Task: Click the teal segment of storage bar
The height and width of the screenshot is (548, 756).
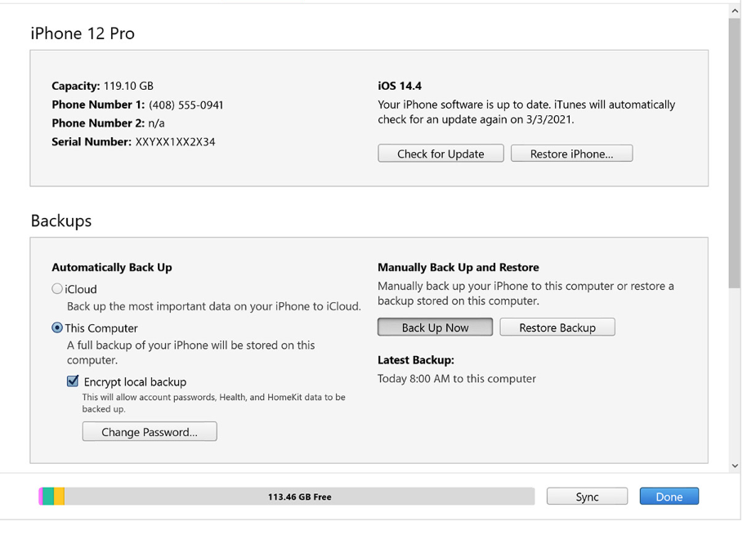Action: (48, 497)
